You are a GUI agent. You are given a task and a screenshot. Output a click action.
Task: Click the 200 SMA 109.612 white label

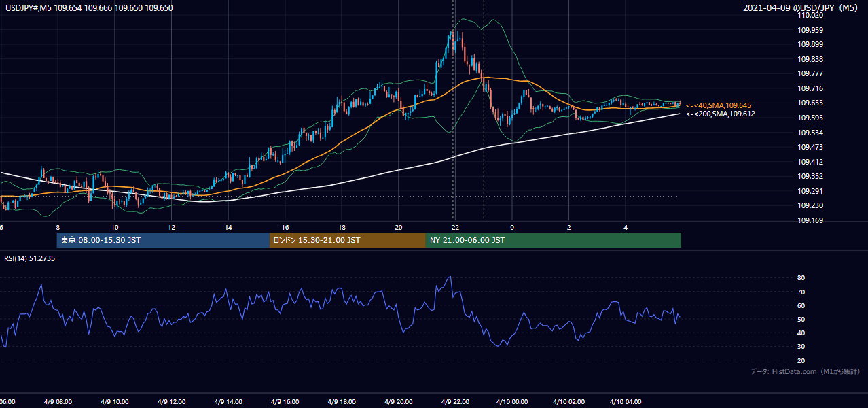719,114
